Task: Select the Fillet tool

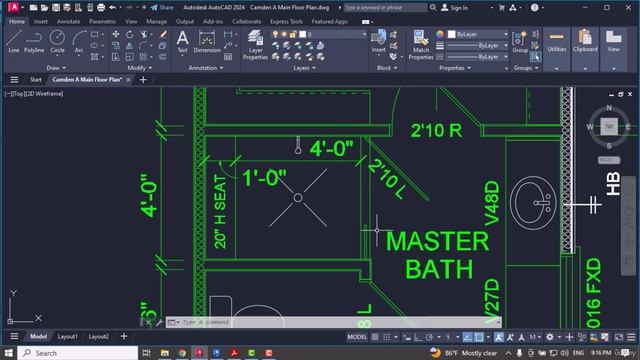Action: point(144,46)
